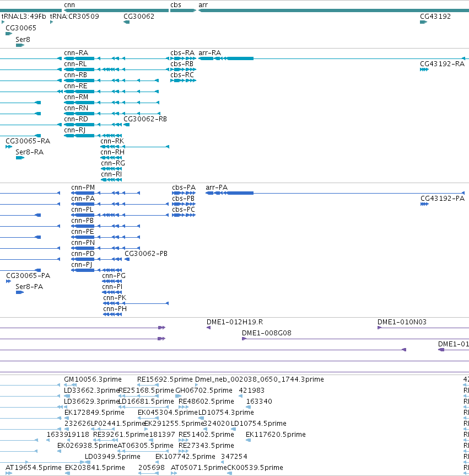Click the CG43192 gene label
The width and height of the screenshot is (469, 476).
[435, 17]
